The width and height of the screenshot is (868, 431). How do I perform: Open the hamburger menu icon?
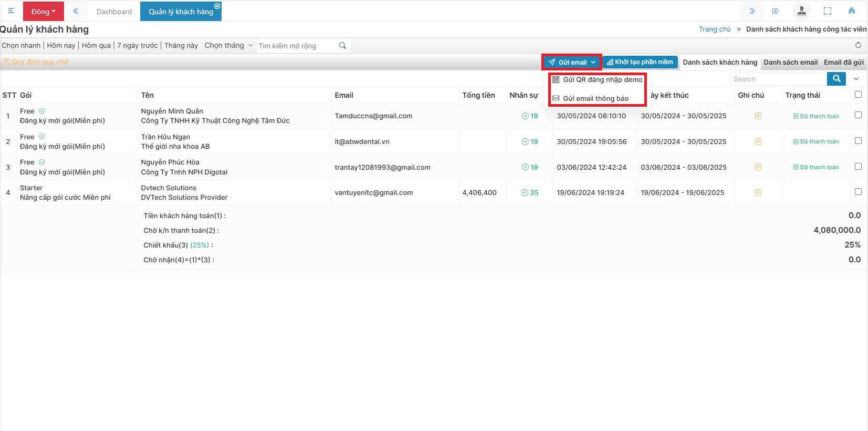click(11, 11)
